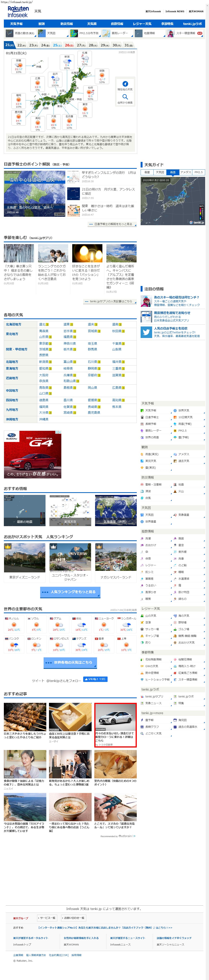Click the Rakuten Infoseek logo
Viewport: 209px width, 980px height.
click(18, 11)
